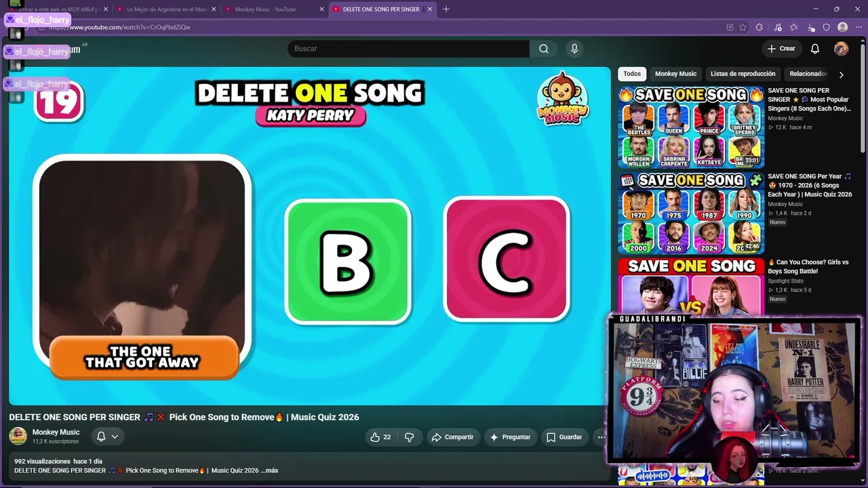Open SAVE ONE SONG Per Year video title
868x488 pixels.
[x=810, y=186]
